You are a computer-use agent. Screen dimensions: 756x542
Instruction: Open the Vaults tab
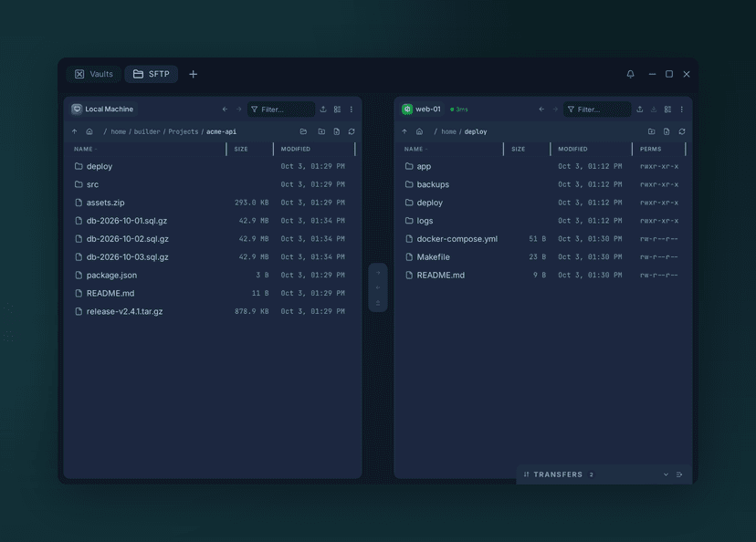click(x=93, y=74)
